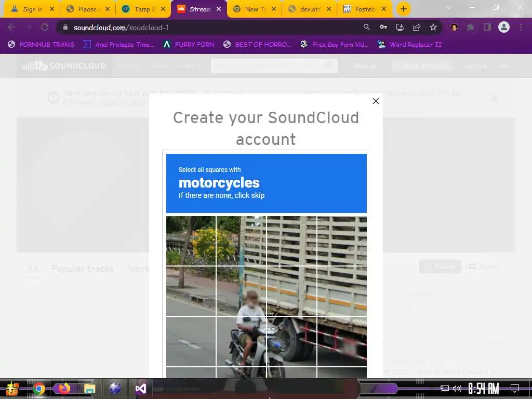Bookmark this page with star icon
Screen dimensions: 532x399
coord(433,27)
